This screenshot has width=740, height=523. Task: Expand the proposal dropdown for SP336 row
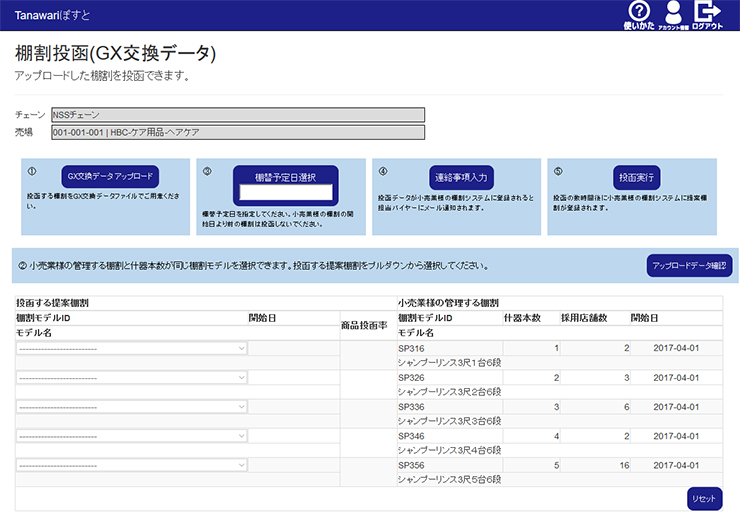(131, 407)
